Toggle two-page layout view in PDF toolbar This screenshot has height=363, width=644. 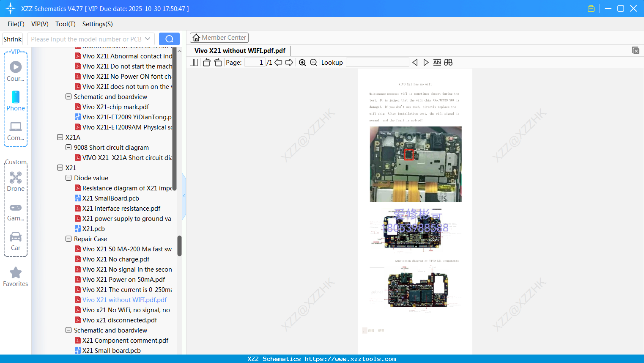tap(194, 63)
